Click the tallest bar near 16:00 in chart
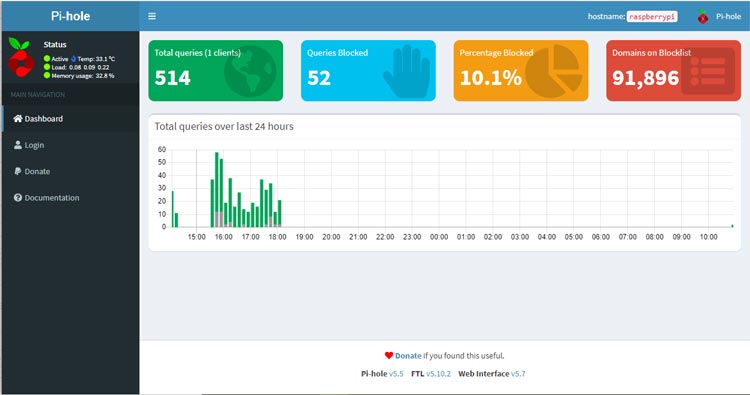This screenshot has height=395, width=750. click(x=217, y=189)
